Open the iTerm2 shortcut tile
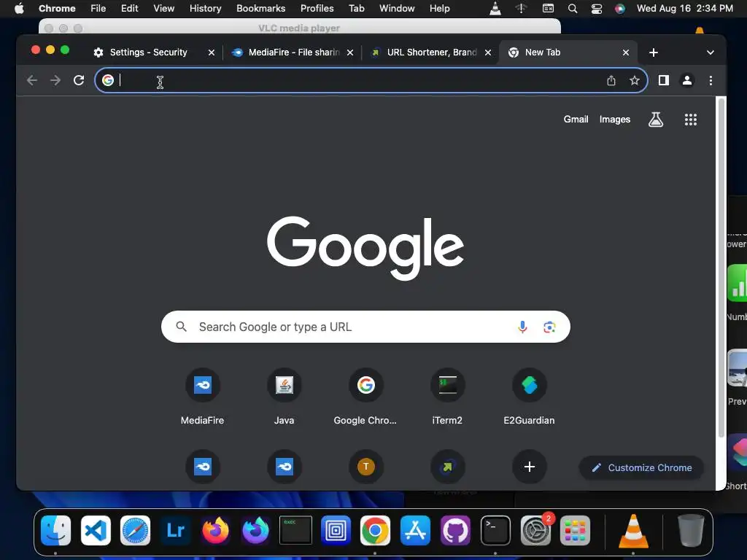 click(447, 396)
